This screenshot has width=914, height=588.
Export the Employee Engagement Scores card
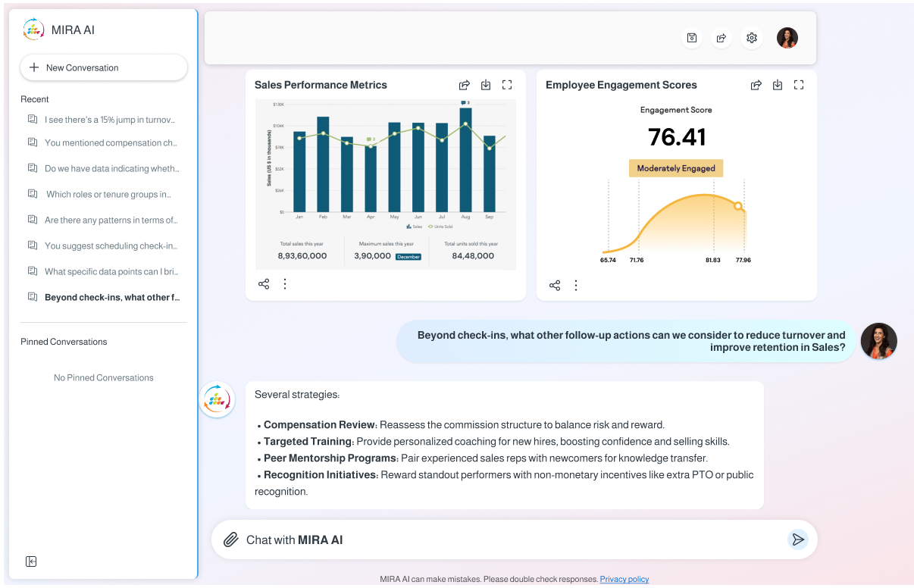tap(756, 85)
